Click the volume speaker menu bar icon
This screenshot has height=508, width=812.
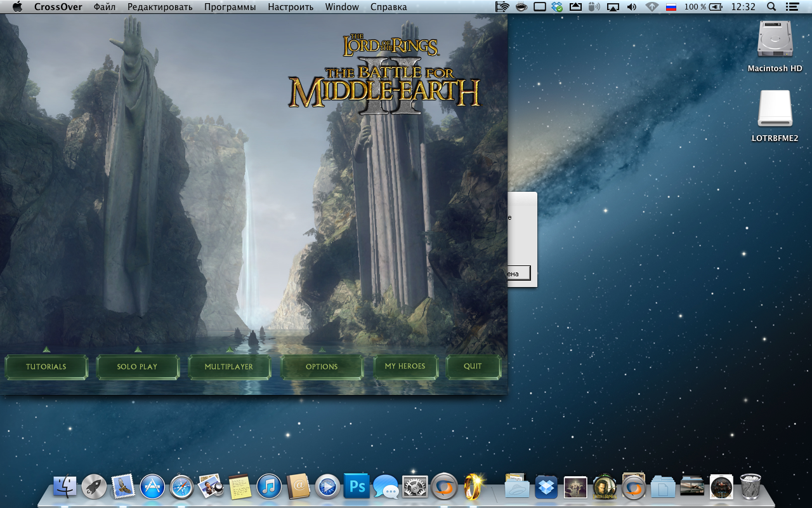tap(631, 7)
